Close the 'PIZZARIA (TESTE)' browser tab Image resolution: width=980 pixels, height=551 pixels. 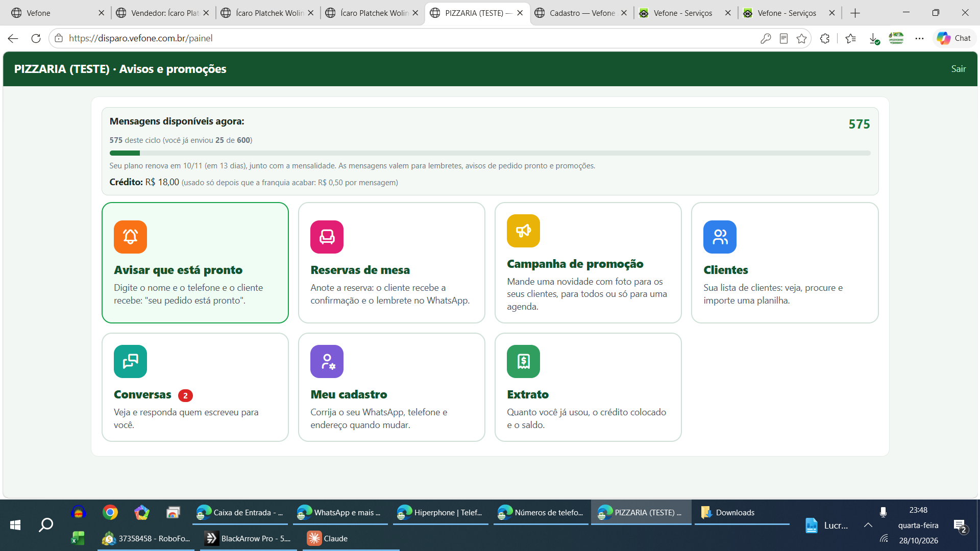[x=520, y=13]
